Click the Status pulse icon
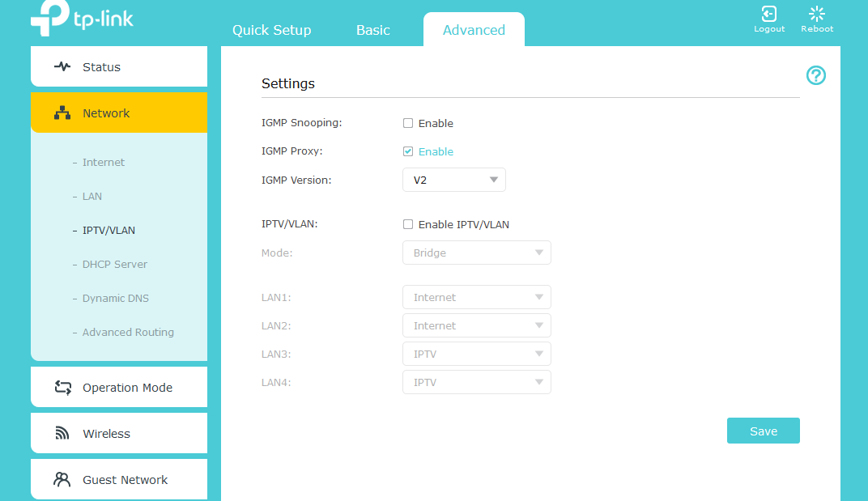Viewport: 868px width, 501px height. tap(62, 67)
